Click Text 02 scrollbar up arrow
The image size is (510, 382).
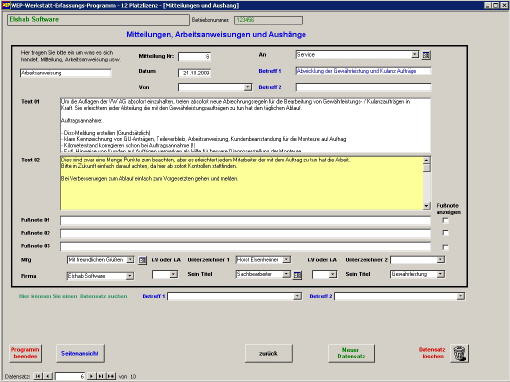[x=427, y=160]
